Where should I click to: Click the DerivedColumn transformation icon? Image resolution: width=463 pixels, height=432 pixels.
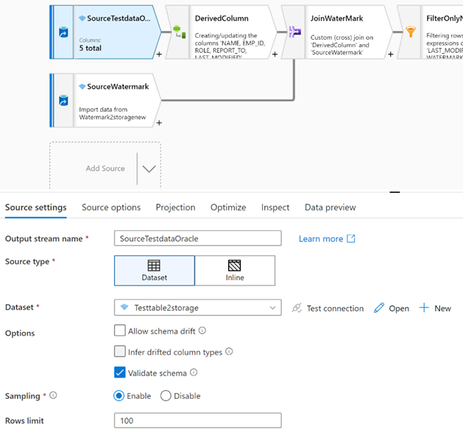tap(179, 32)
